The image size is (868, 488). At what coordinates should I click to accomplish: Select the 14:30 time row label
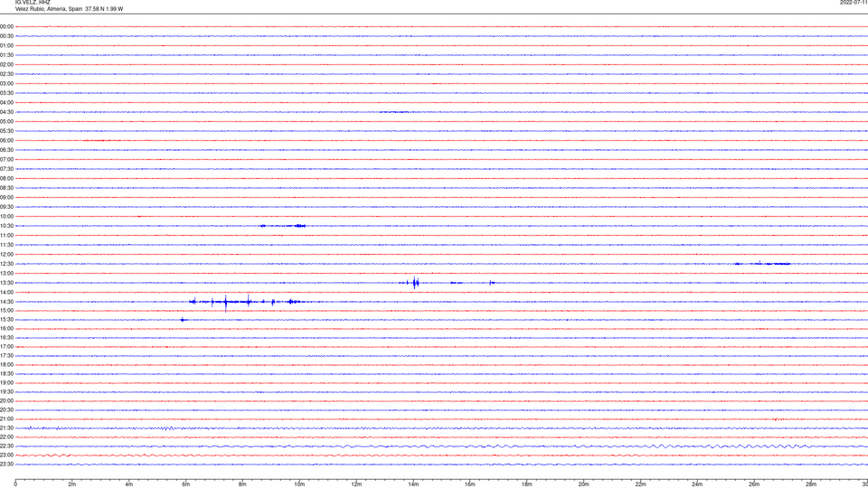click(x=6, y=302)
